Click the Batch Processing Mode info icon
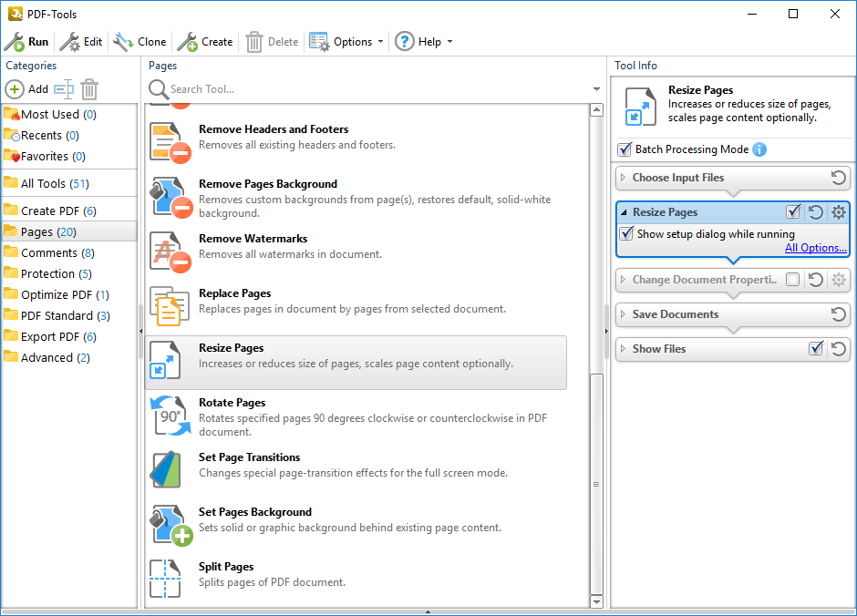 [759, 149]
